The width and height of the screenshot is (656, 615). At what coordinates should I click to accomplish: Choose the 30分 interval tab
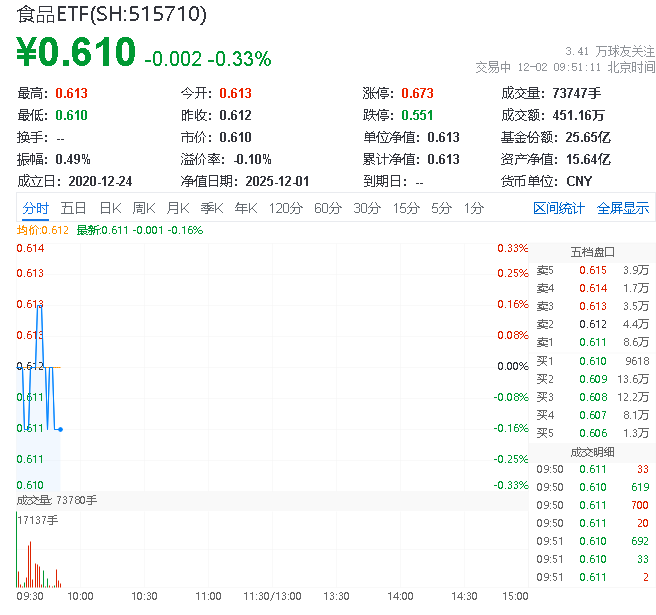tap(366, 208)
